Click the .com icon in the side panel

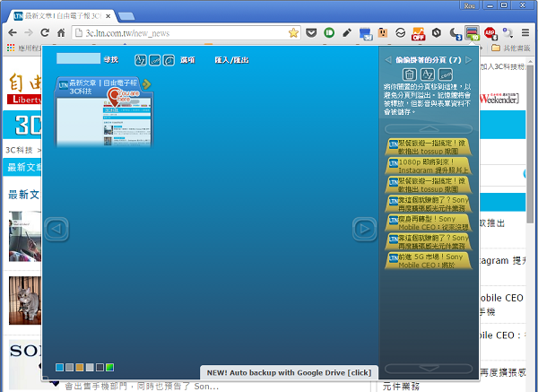coord(446,74)
